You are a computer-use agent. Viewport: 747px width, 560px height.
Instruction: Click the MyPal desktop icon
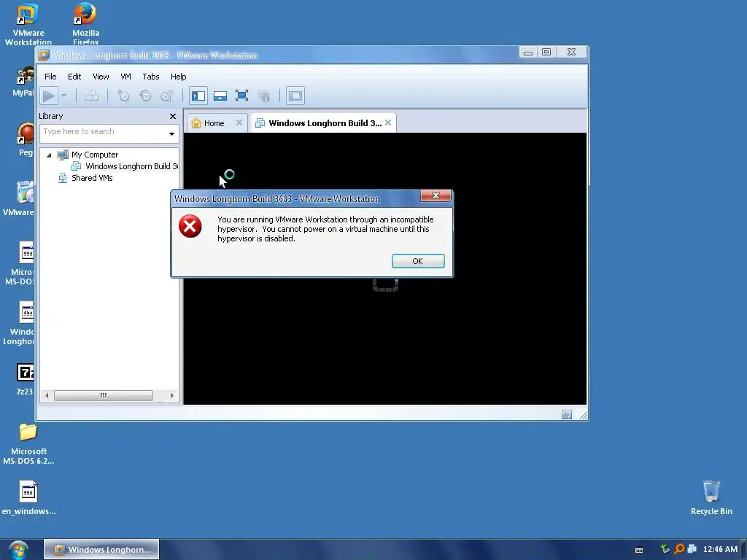pos(24,82)
